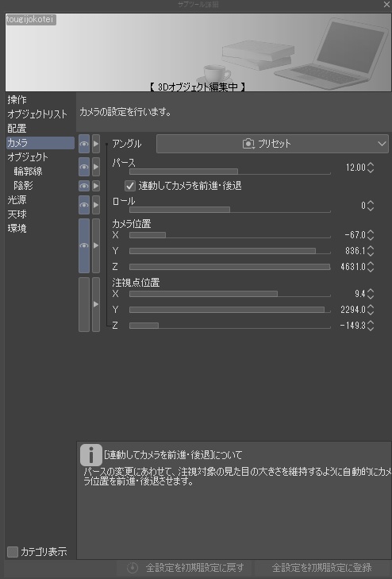Click the パース value 12.00

tap(355, 168)
